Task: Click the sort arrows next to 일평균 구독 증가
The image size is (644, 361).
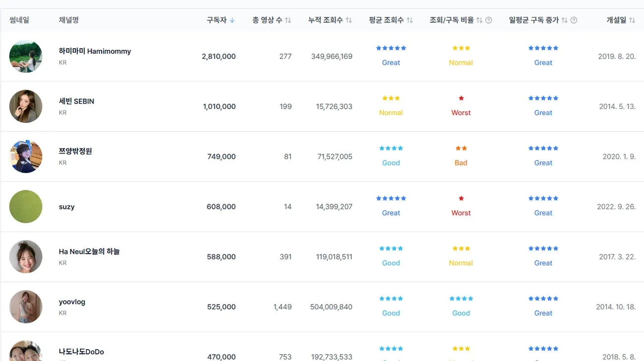Action: (x=564, y=20)
